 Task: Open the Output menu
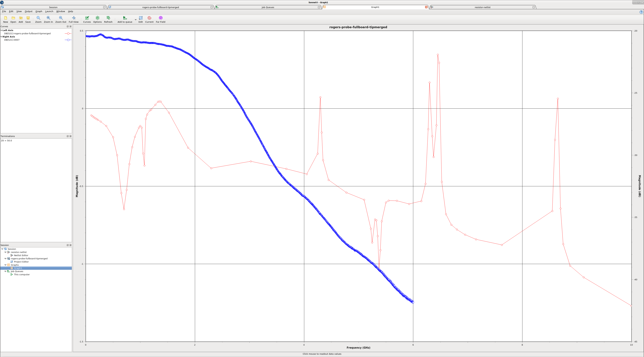pos(29,11)
